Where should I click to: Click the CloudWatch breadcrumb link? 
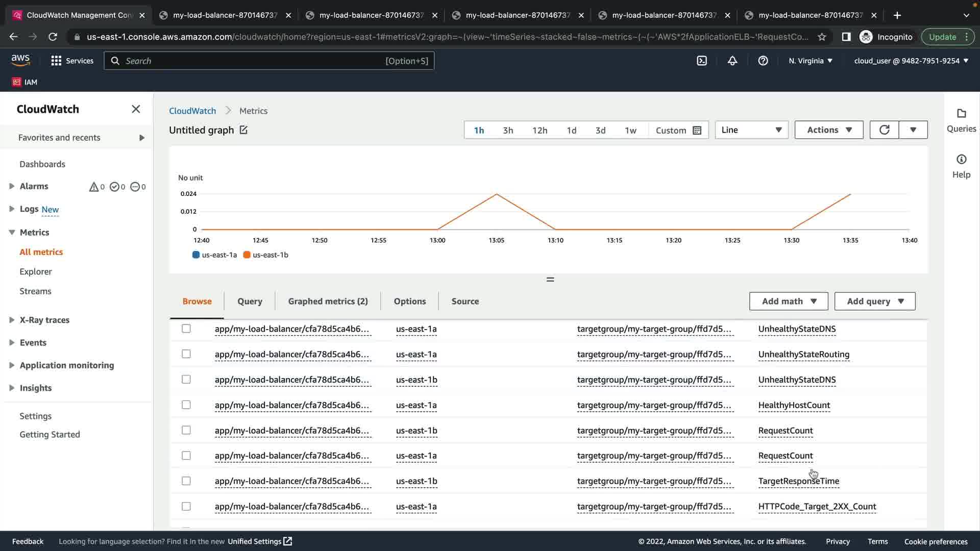pyautogui.click(x=192, y=111)
